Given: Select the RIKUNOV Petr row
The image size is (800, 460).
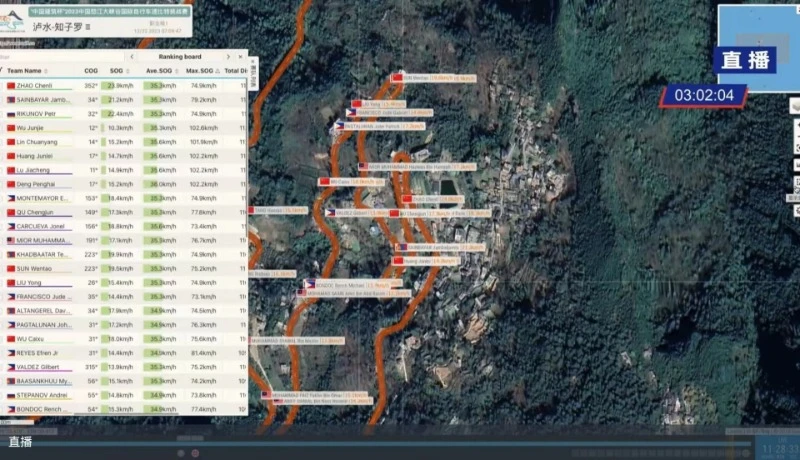Looking at the screenshot, I should tap(123, 114).
